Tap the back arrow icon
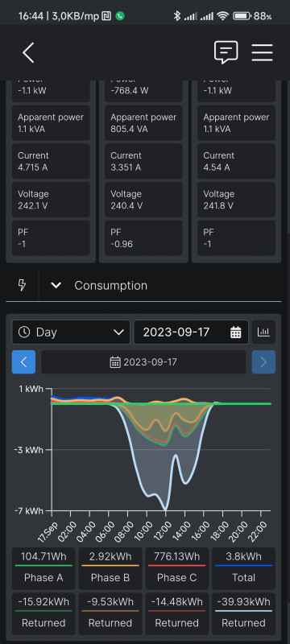Screen dimensions: 290x644 pos(28,53)
